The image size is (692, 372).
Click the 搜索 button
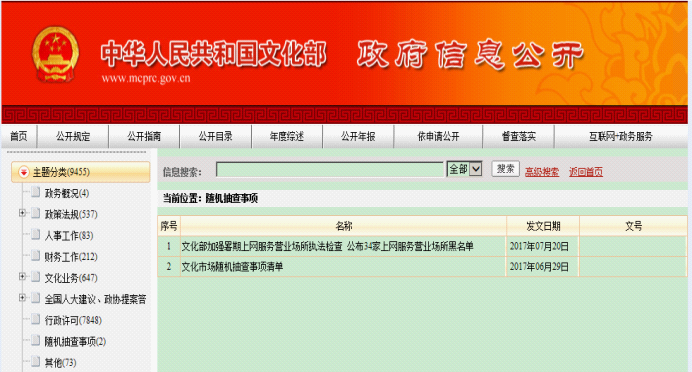coord(505,169)
